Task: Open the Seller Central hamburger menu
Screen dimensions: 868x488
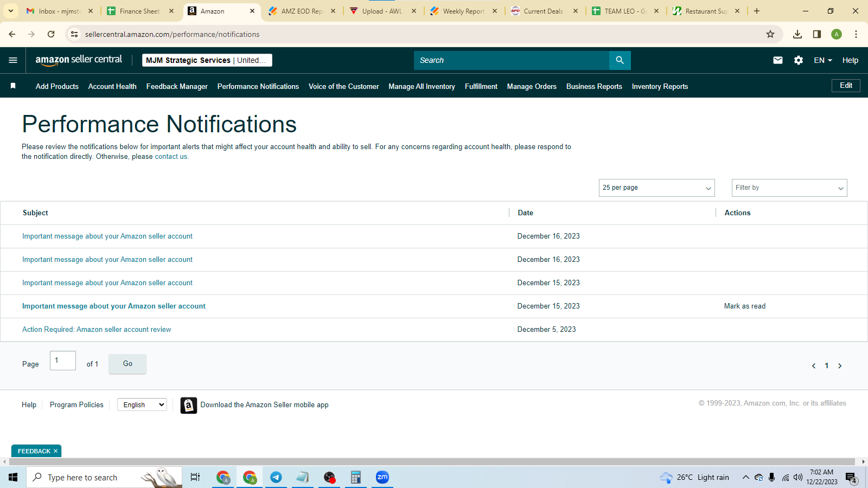Action: 13,60
